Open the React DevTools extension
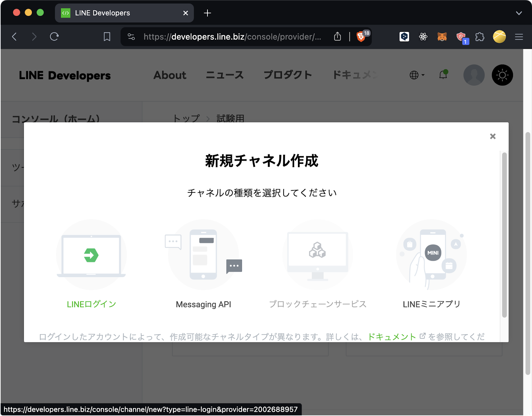Screen dimensions: 532x416 pos(423,37)
